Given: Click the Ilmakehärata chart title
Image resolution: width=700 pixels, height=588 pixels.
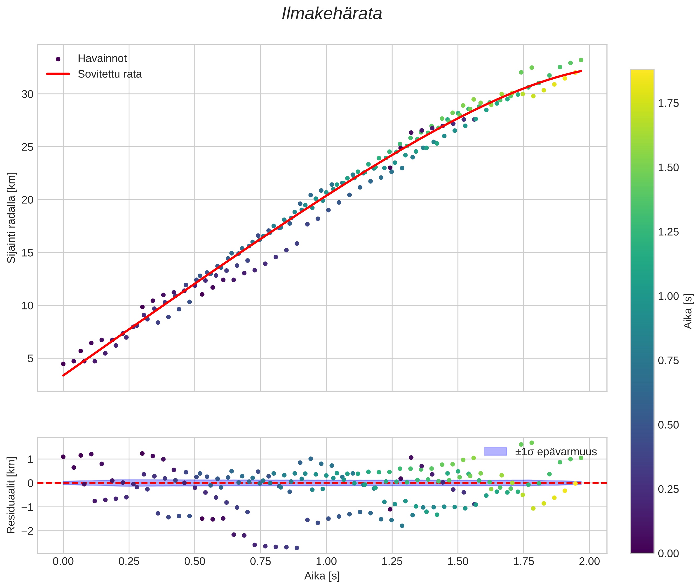Looking at the screenshot, I should pos(332,14).
